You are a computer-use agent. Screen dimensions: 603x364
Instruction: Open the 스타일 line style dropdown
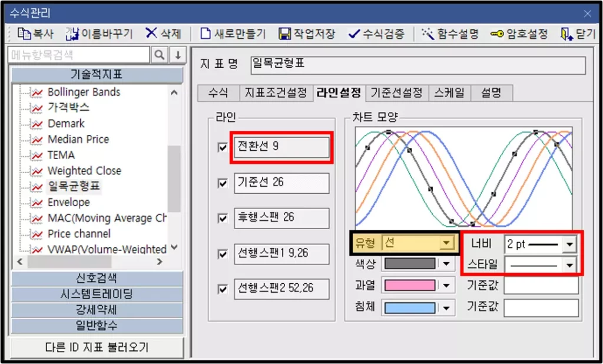click(x=569, y=265)
